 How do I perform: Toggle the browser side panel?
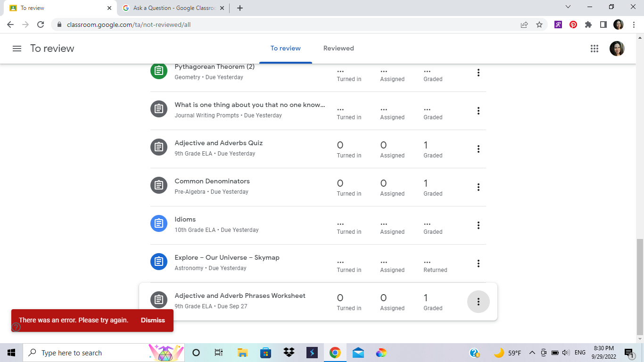[603, 25]
